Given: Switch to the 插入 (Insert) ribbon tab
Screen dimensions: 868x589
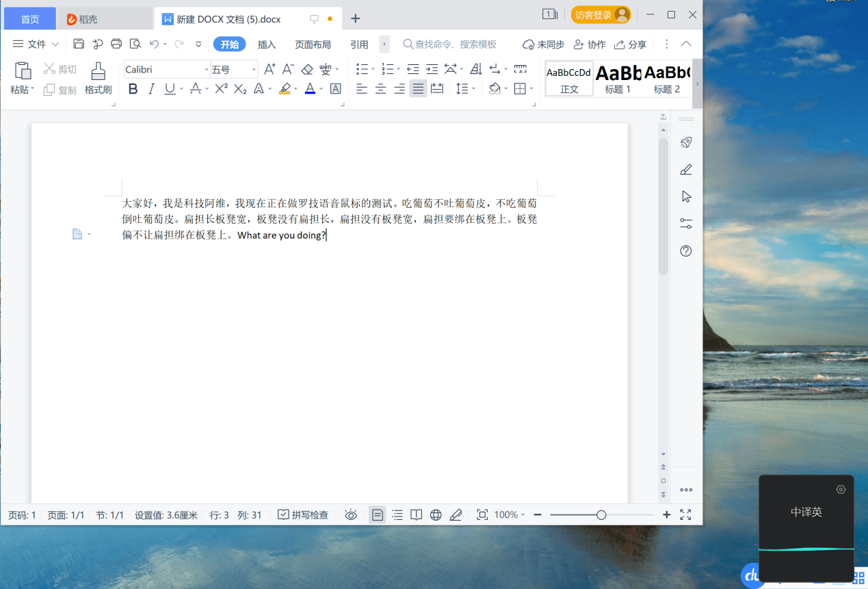Looking at the screenshot, I should coord(267,44).
